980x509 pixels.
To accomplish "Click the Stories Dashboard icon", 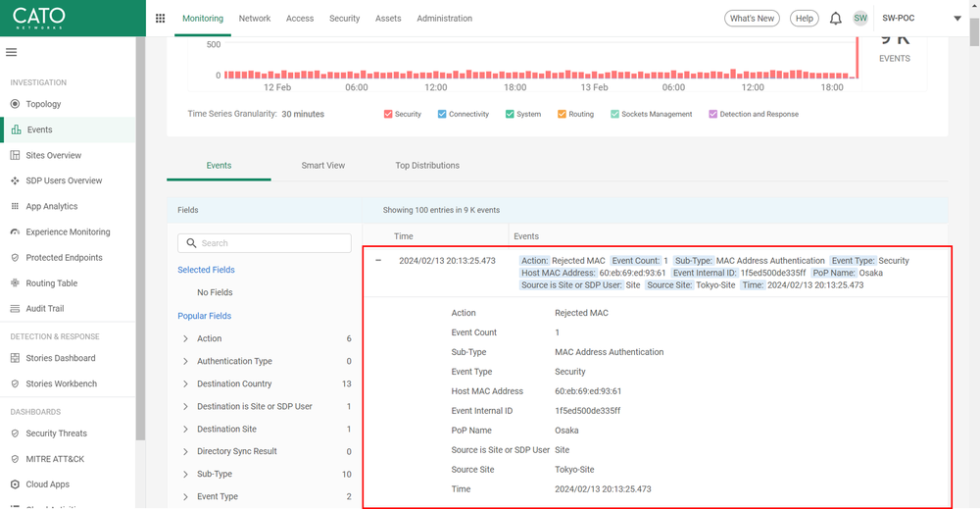I will click(x=15, y=358).
